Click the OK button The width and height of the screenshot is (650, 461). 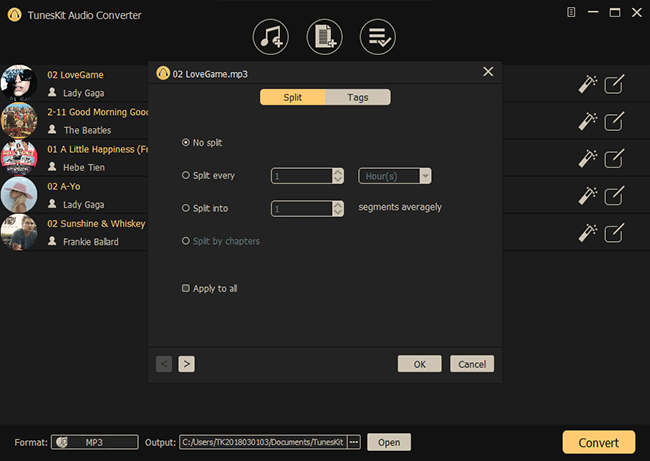click(x=420, y=364)
